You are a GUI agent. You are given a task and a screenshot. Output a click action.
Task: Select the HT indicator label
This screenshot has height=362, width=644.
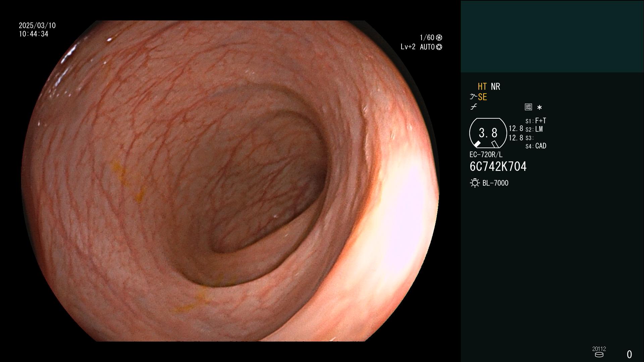[x=482, y=86]
